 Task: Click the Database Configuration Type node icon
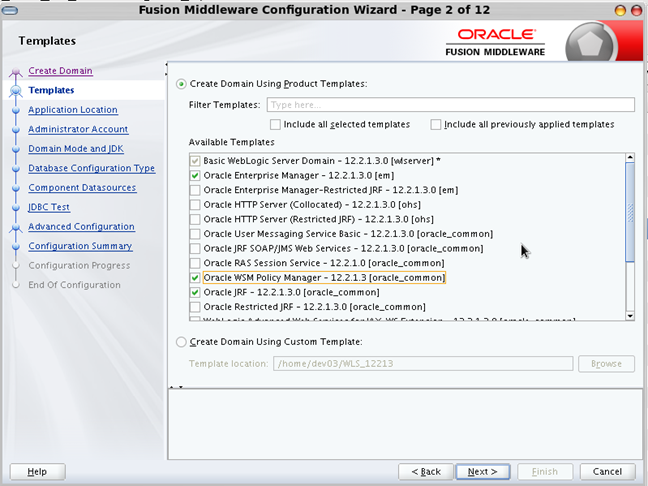pyautogui.click(x=16, y=169)
